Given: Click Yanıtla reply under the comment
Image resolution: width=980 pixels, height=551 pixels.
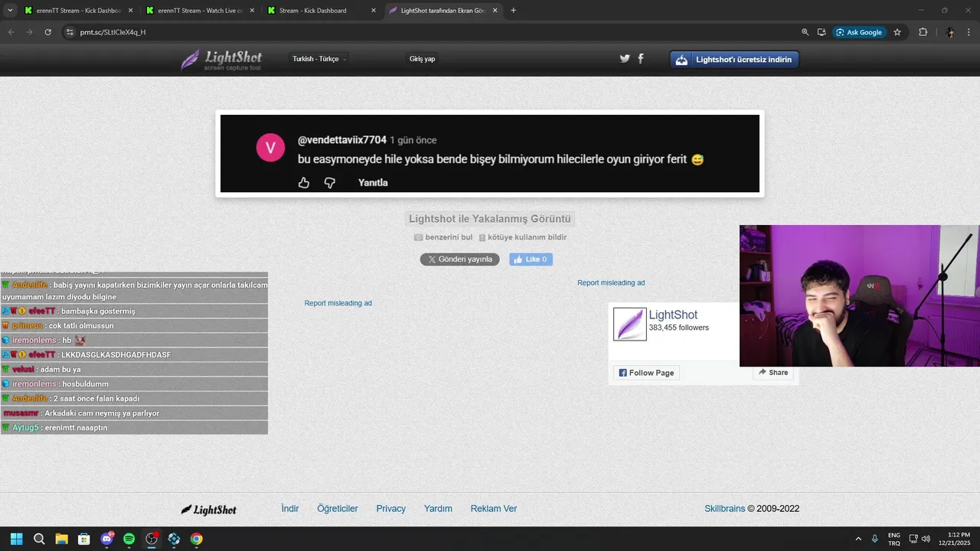Looking at the screenshot, I should pos(373,183).
